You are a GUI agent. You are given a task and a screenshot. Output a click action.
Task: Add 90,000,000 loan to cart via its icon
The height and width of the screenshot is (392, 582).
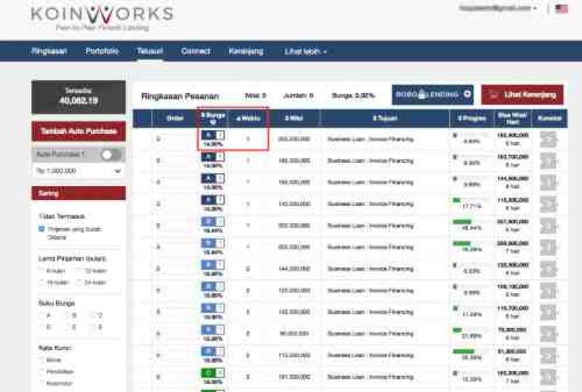click(549, 334)
